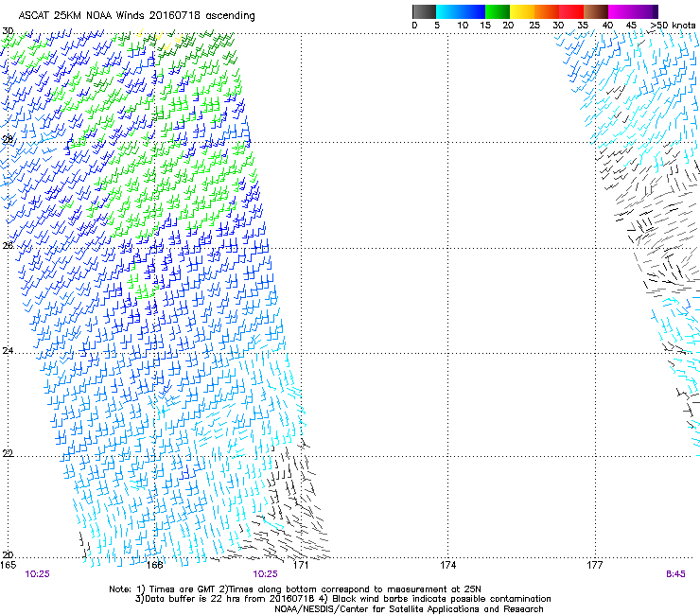Click longitude label 165
The image size is (700, 615).
(8, 565)
